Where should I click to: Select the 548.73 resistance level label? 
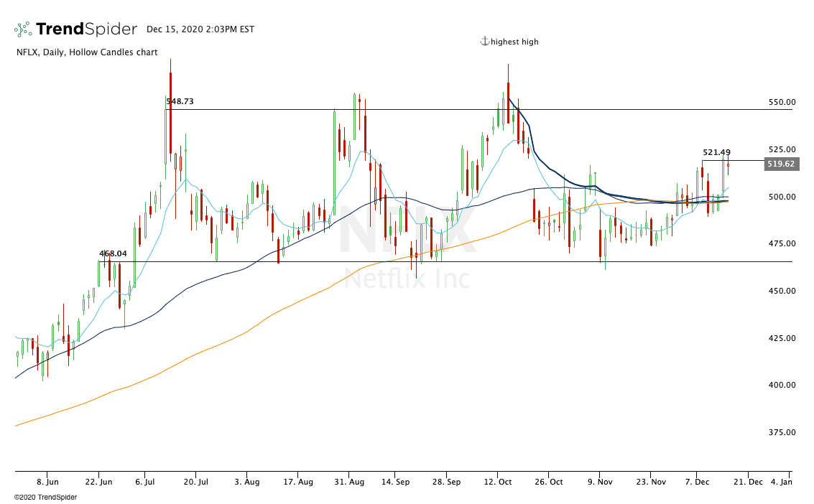pyautogui.click(x=179, y=101)
